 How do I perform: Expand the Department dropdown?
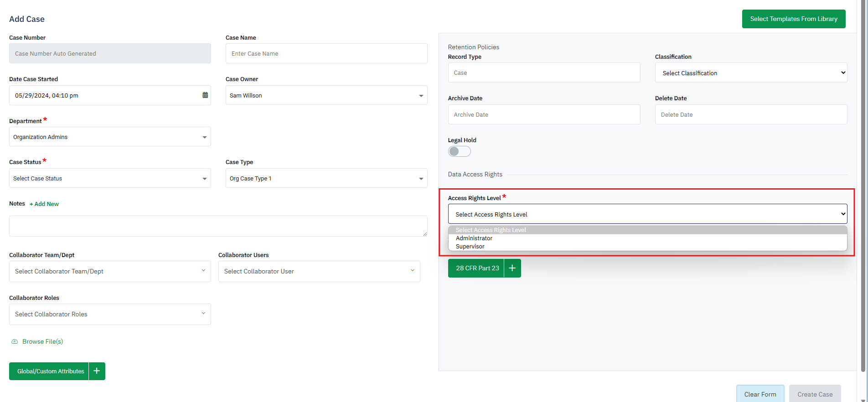(x=110, y=137)
